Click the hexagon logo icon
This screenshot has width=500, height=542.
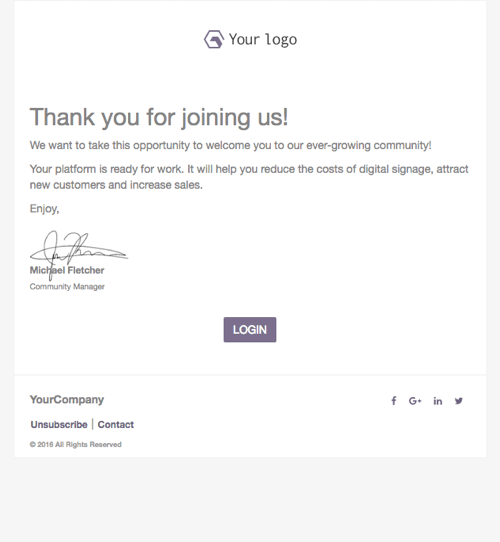coord(214,39)
